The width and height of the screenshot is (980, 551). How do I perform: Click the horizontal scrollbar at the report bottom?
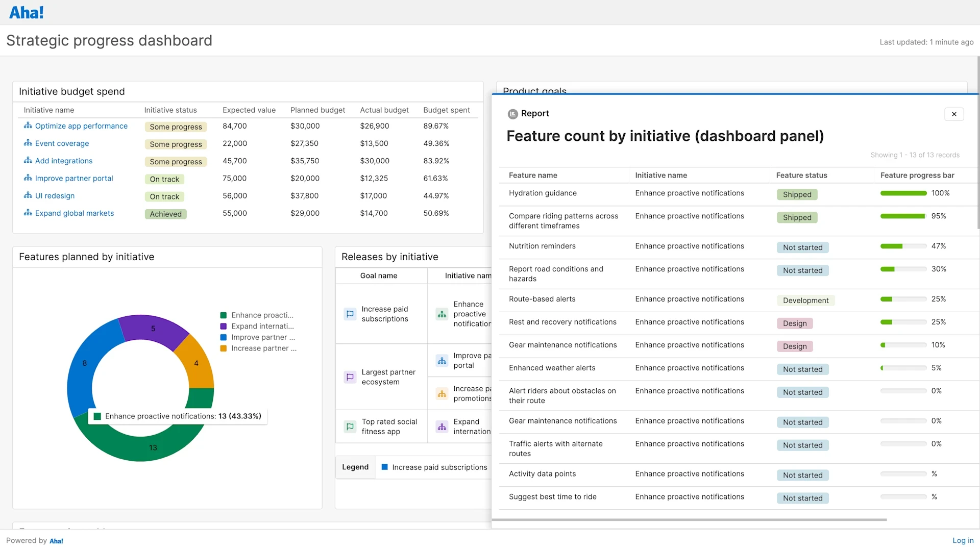pos(689,519)
